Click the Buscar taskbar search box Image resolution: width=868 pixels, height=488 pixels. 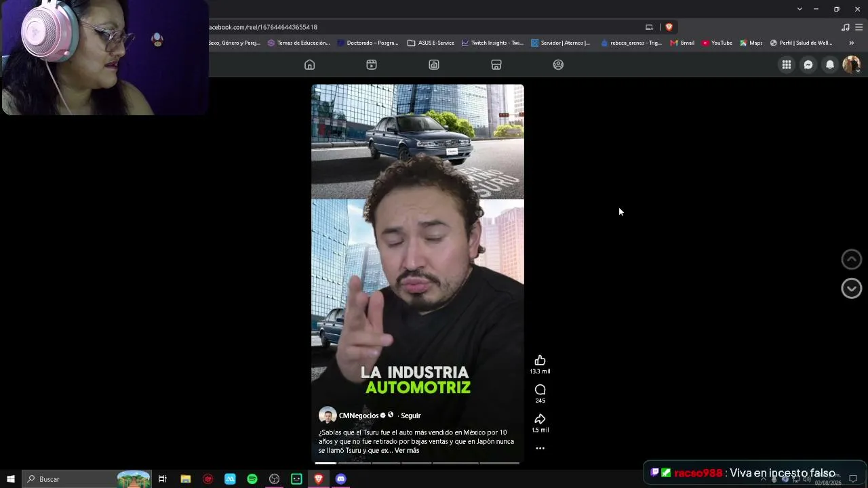(86, 479)
